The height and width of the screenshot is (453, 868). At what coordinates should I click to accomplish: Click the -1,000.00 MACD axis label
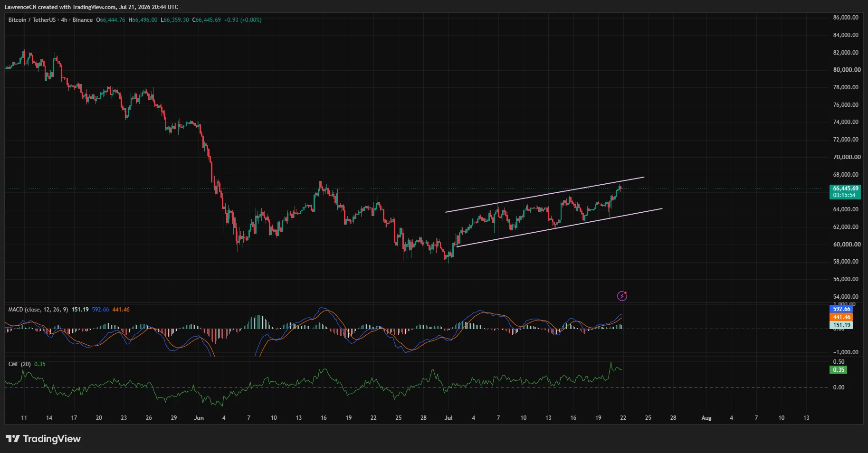coord(846,352)
